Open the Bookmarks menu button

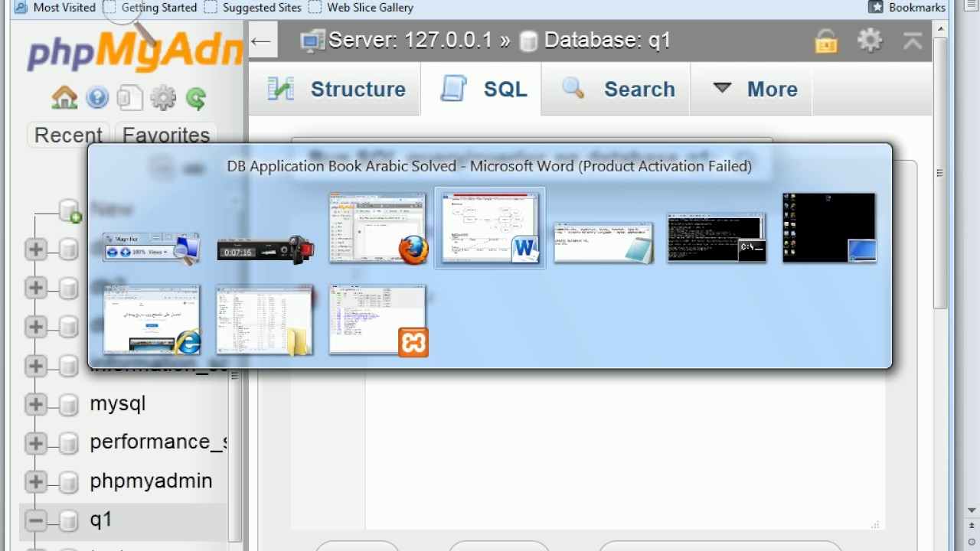pyautogui.click(x=907, y=8)
